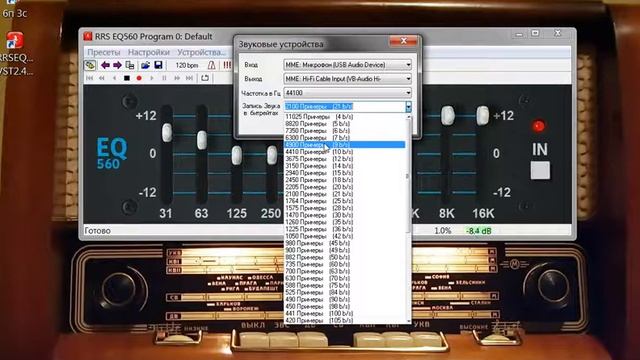Toggle the loop icon in transport bar
Viewport: 640px width, 360px height.
tap(204, 78)
